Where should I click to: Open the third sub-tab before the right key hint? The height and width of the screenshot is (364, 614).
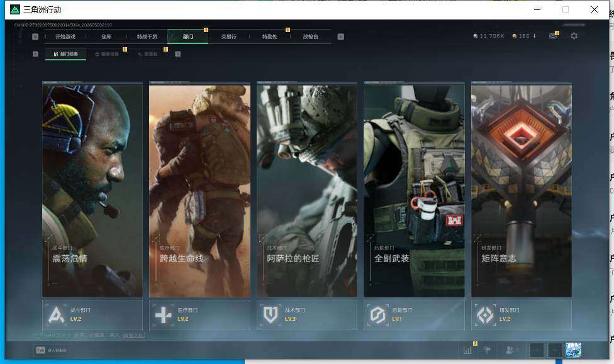[148, 54]
